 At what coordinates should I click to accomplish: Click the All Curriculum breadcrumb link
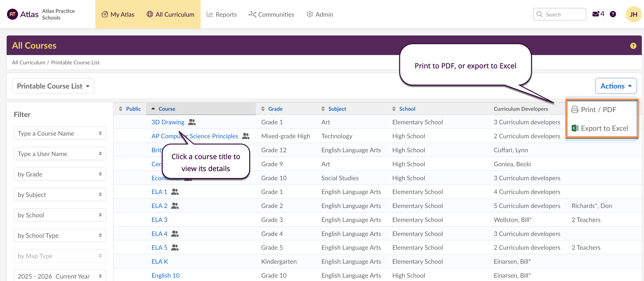click(x=28, y=63)
